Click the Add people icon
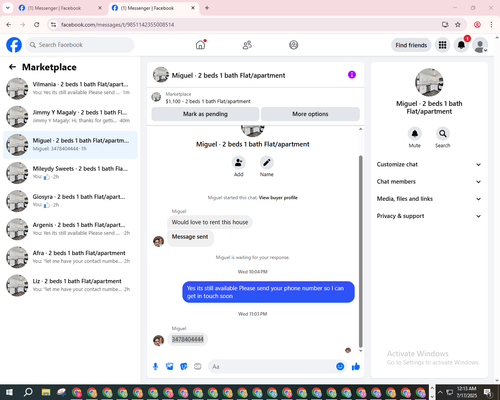Screen dimensions: 500x400 [x=239, y=162]
